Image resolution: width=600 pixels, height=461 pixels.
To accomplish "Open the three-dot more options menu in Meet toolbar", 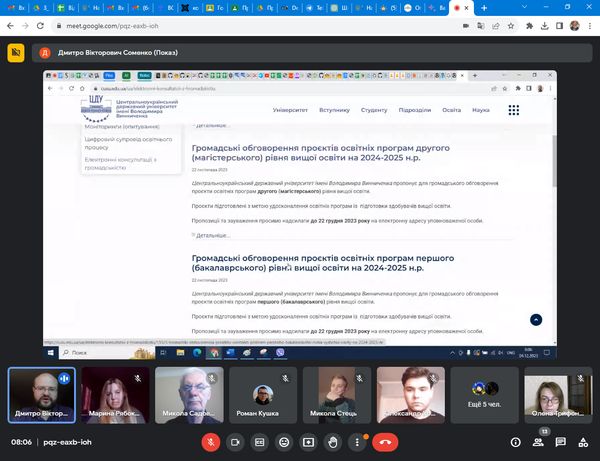I will pos(357,441).
